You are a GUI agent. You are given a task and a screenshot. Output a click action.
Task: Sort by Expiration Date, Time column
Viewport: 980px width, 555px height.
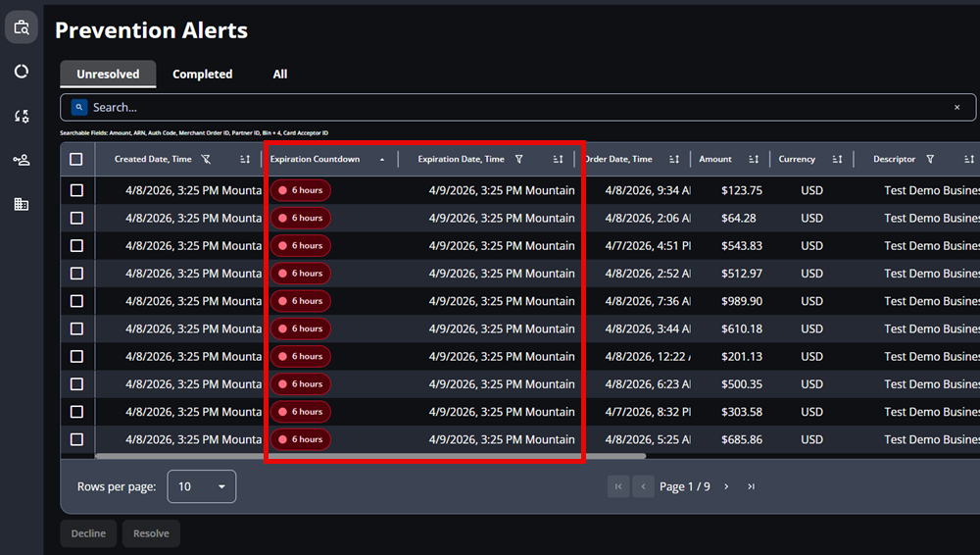pos(559,159)
